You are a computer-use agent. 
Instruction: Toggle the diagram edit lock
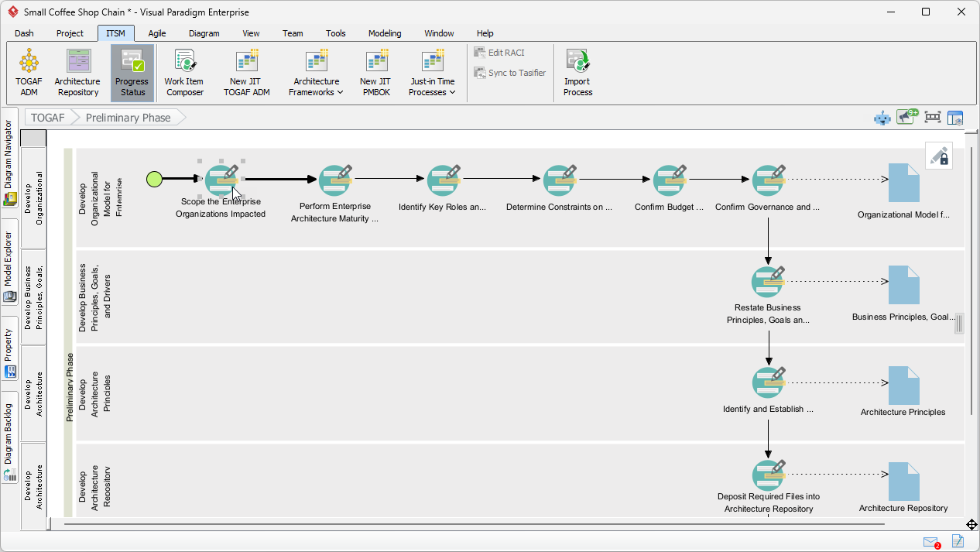[x=939, y=156]
